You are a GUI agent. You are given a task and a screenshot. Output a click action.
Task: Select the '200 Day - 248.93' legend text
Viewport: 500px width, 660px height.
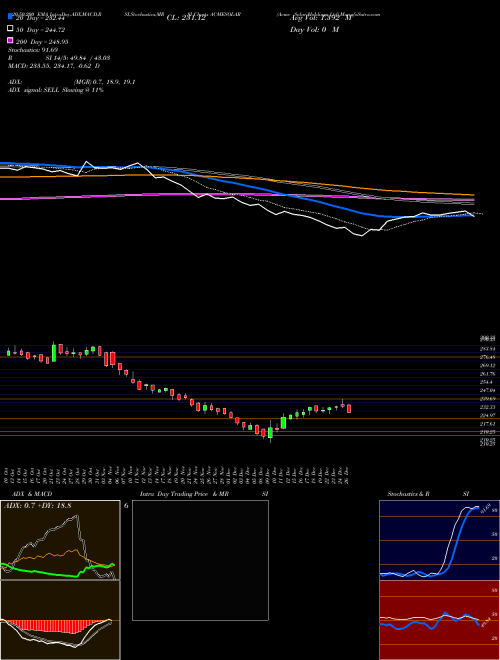point(42,42)
